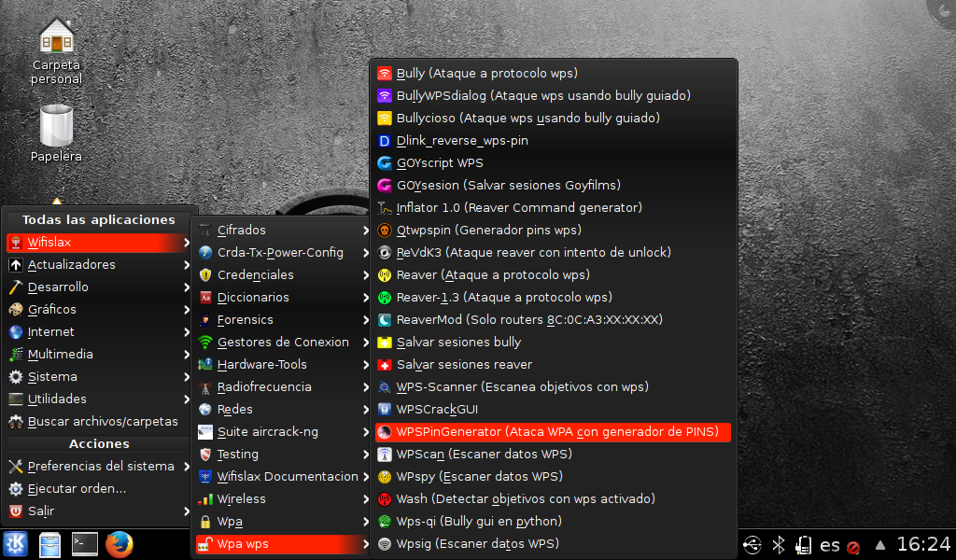Open GOYscript WPS

click(x=553, y=163)
